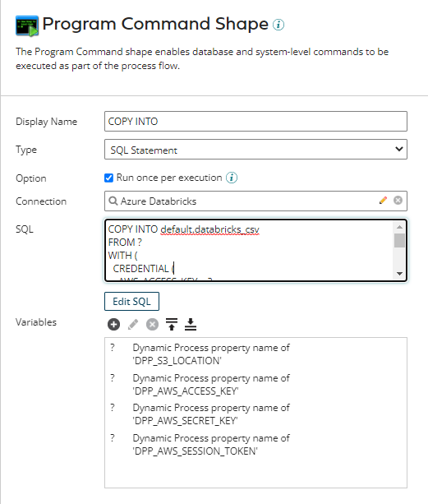Viewport: 428px width, 504px height.
Task: Add a new variable with plus icon
Action: point(113,324)
